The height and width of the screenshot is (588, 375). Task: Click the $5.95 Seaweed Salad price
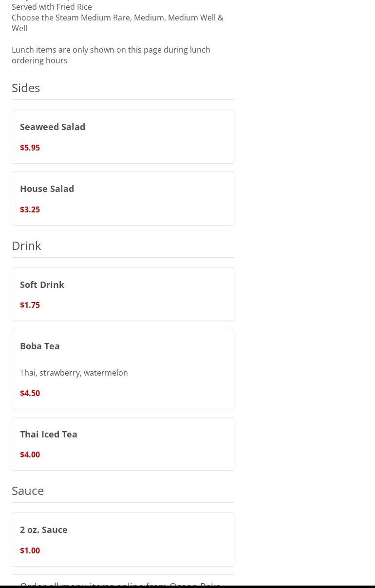30,148
